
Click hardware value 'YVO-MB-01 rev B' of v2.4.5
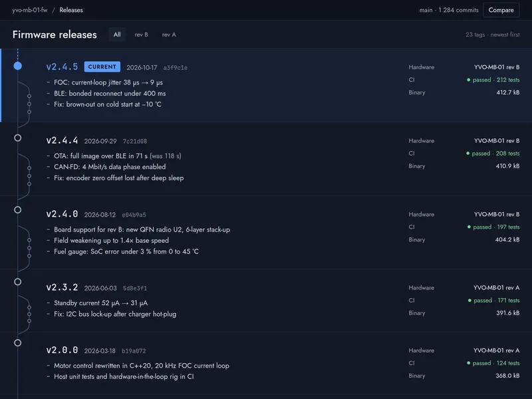497,67
